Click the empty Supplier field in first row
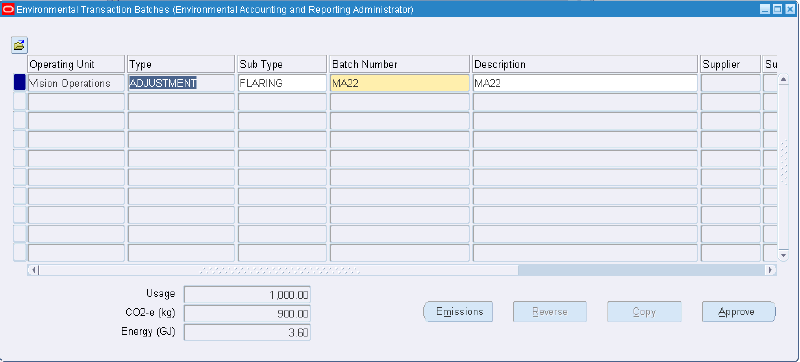 click(x=731, y=83)
